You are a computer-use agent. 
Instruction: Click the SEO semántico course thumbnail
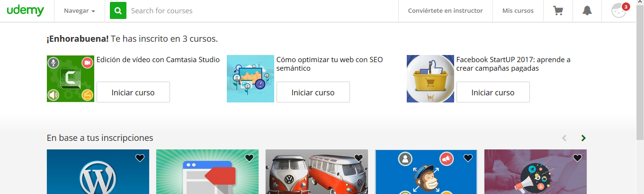click(250, 79)
